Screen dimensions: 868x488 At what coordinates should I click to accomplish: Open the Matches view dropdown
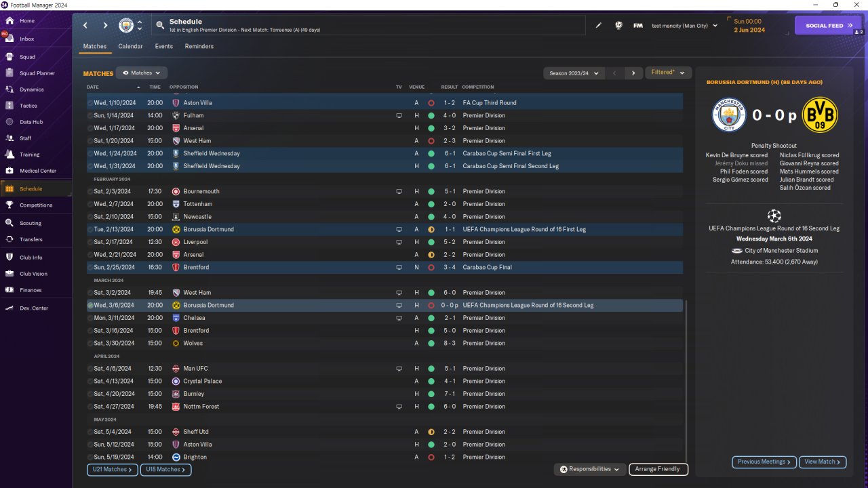coord(142,73)
